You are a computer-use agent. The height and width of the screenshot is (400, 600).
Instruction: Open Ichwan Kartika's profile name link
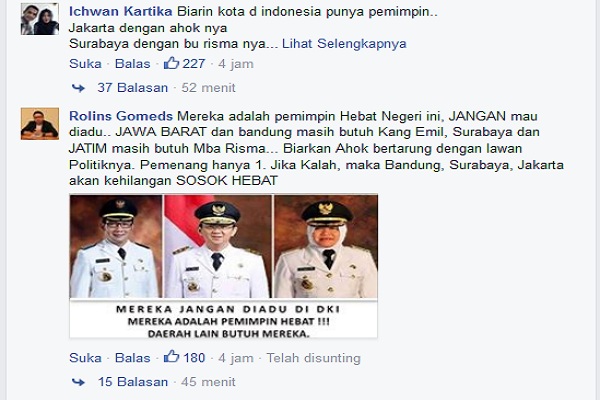121,11
